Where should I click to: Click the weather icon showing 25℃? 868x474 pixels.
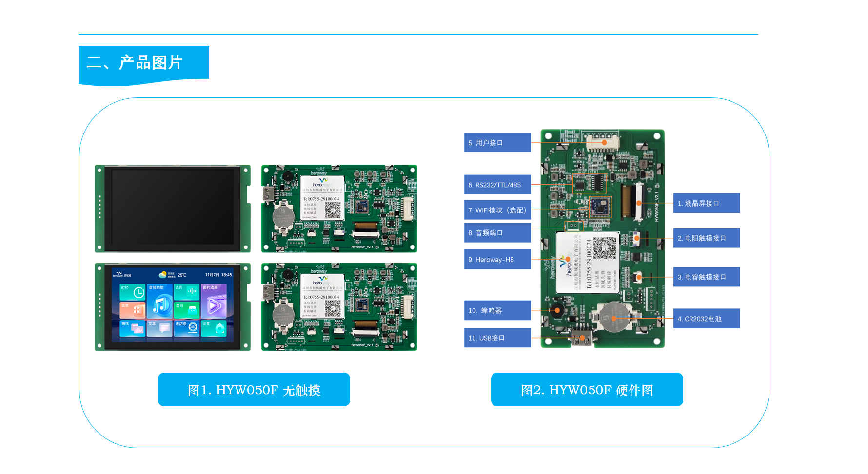(163, 275)
